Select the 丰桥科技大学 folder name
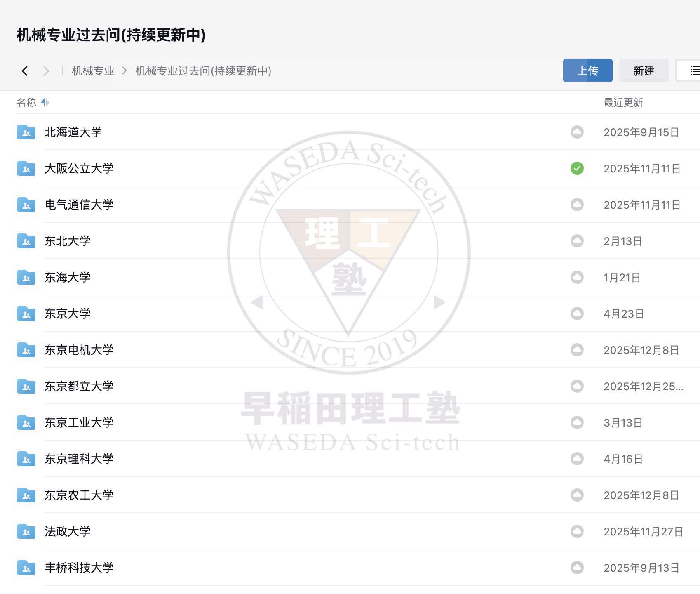 79,568
